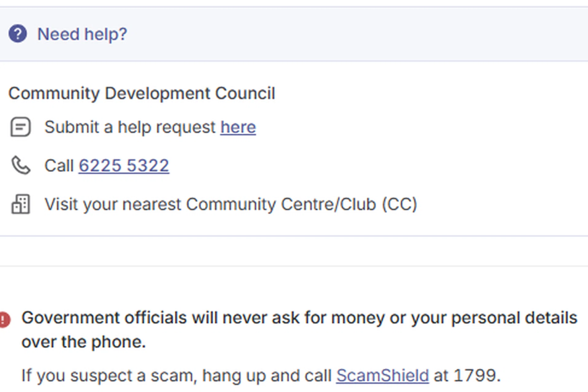This screenshot has height=392, width=588.
Task: Click the telephone handset icon
Action: 21,165
